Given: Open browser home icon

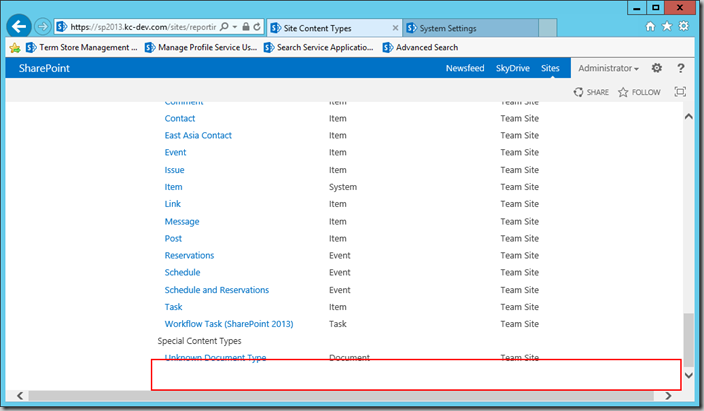Looking at the screenshot, I should [x=650, y=27].
